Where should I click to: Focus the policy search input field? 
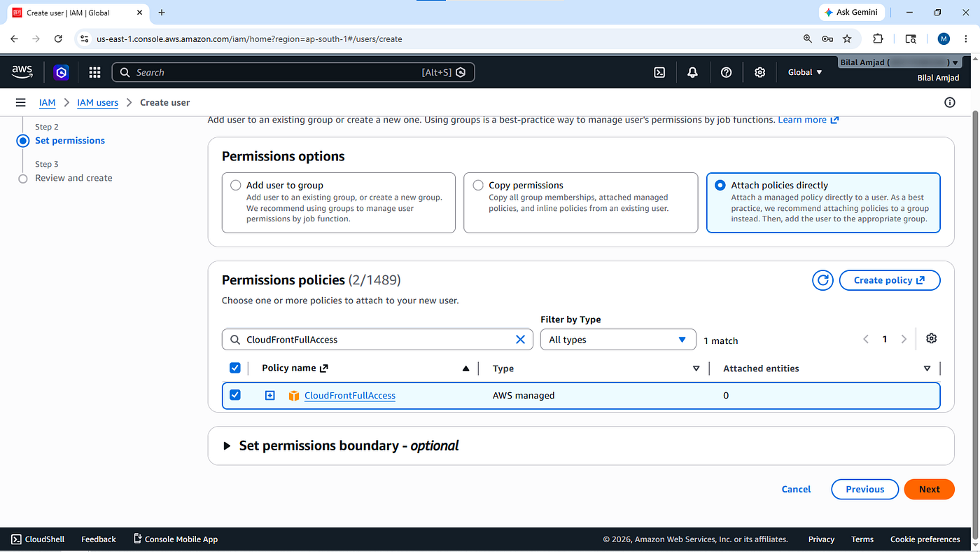point(377,340)
